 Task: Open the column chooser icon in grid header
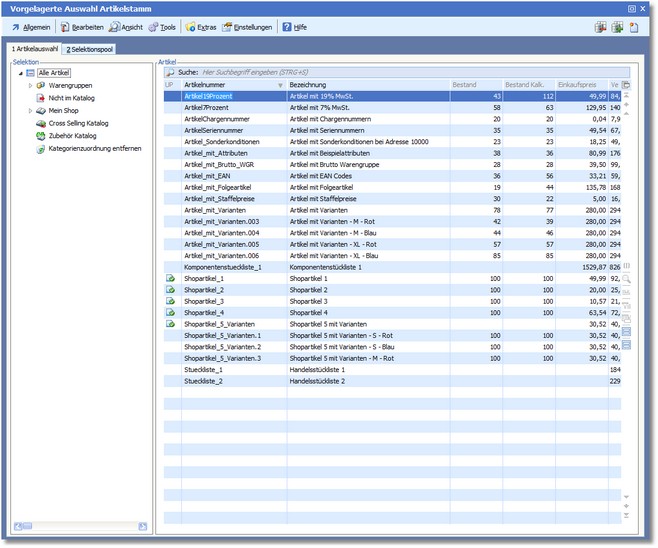[626, 85]
